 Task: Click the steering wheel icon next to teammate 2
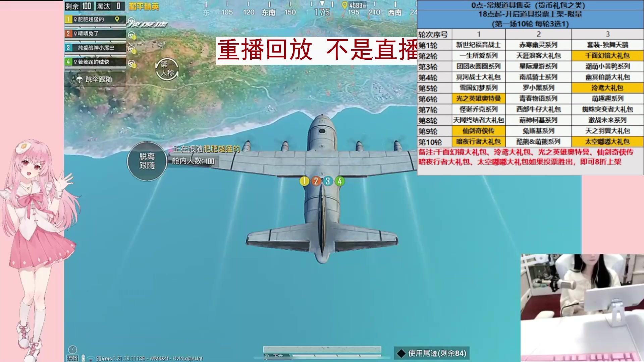coord(131,35)
